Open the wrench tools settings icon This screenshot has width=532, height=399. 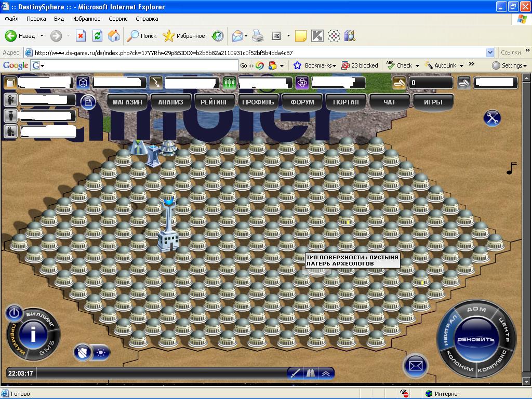click(491, 118)
